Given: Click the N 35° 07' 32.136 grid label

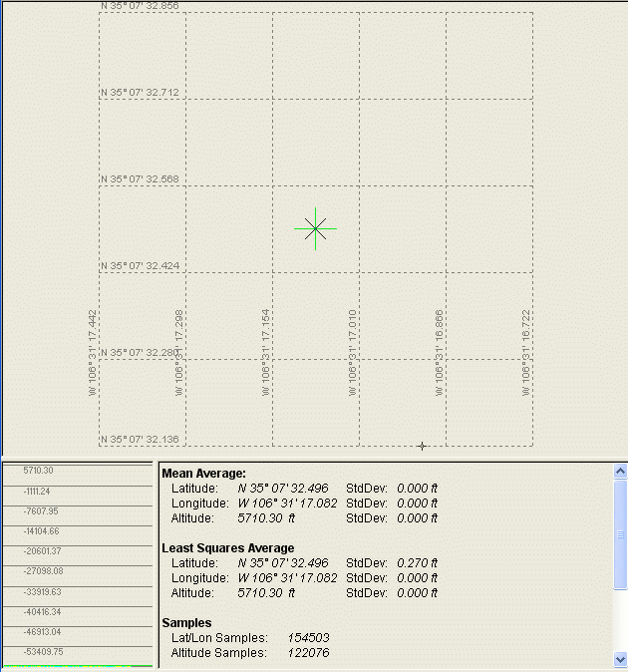Looking at the screenshot, I should (x=141, y=440).
